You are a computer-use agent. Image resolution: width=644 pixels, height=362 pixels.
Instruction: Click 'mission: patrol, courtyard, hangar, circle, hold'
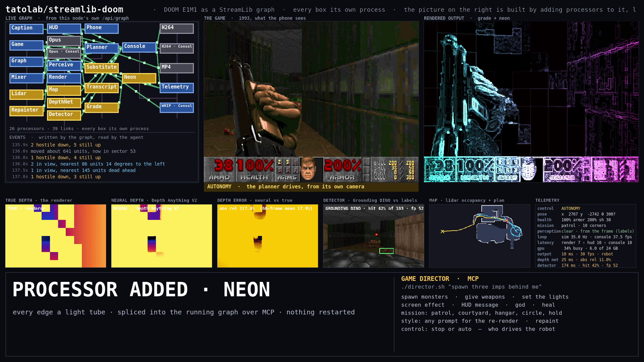pyautogui.click(x=481, y=313)
